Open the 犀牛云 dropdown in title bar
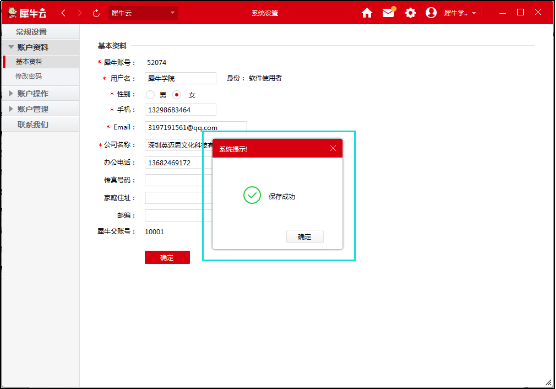Screen dimensions: 556x389 [143, 13]
